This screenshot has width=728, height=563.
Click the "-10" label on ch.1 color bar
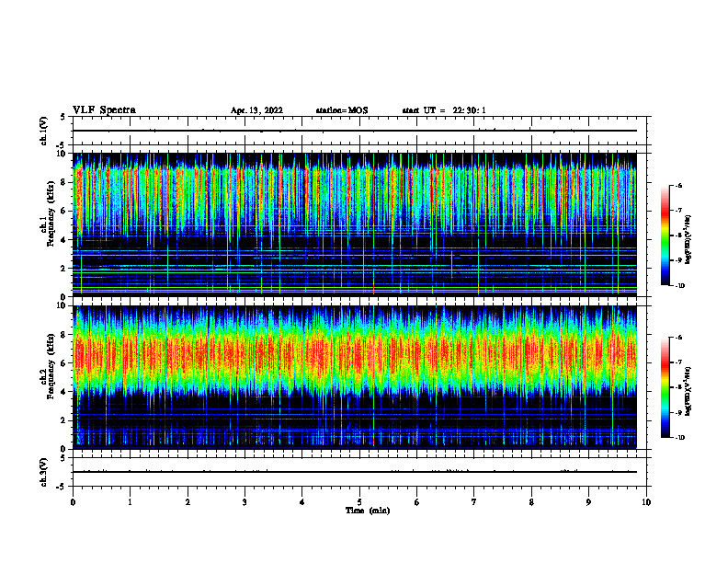click(x=679, y=286)
